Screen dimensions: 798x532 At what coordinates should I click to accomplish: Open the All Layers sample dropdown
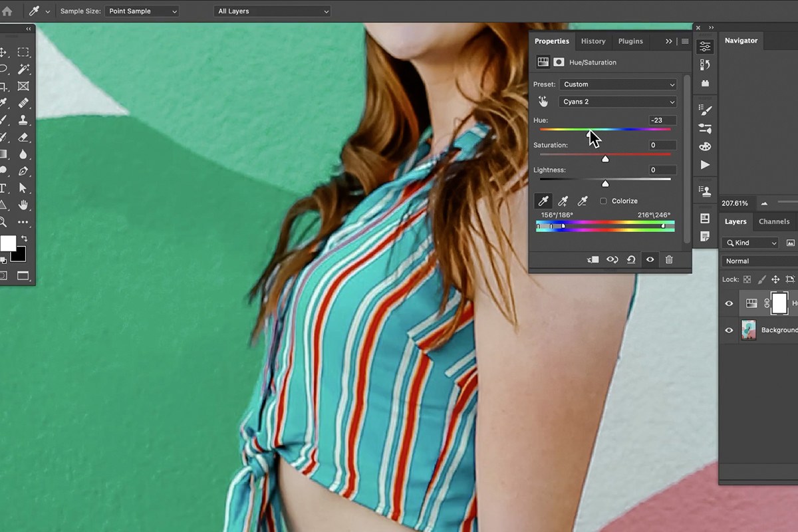tap(272, 11)
